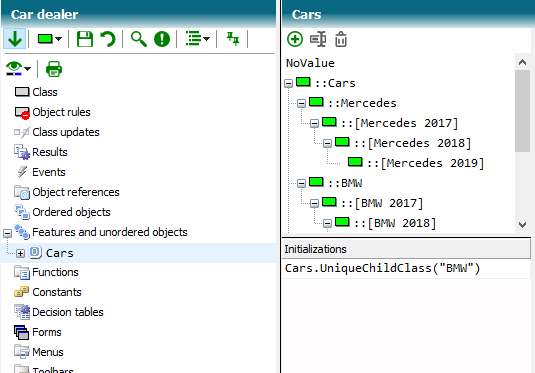Click the Decision tables icon

tap(22, 312)
